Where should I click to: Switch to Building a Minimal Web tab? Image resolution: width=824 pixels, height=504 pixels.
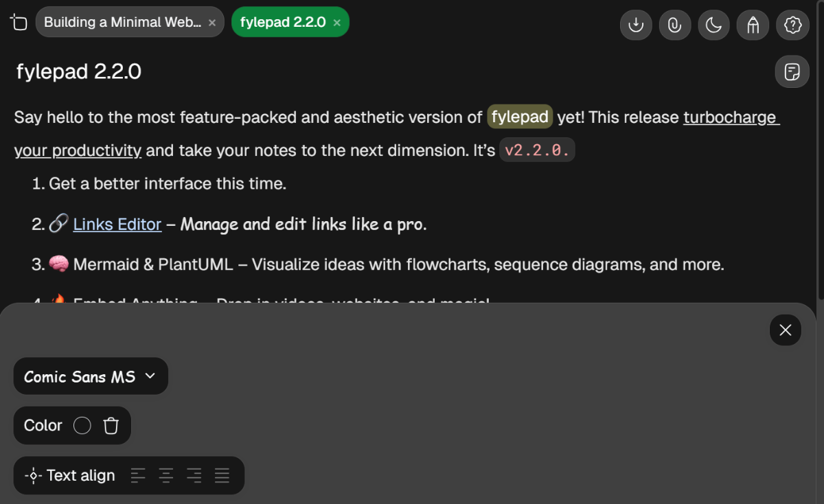tap(122, 22)
